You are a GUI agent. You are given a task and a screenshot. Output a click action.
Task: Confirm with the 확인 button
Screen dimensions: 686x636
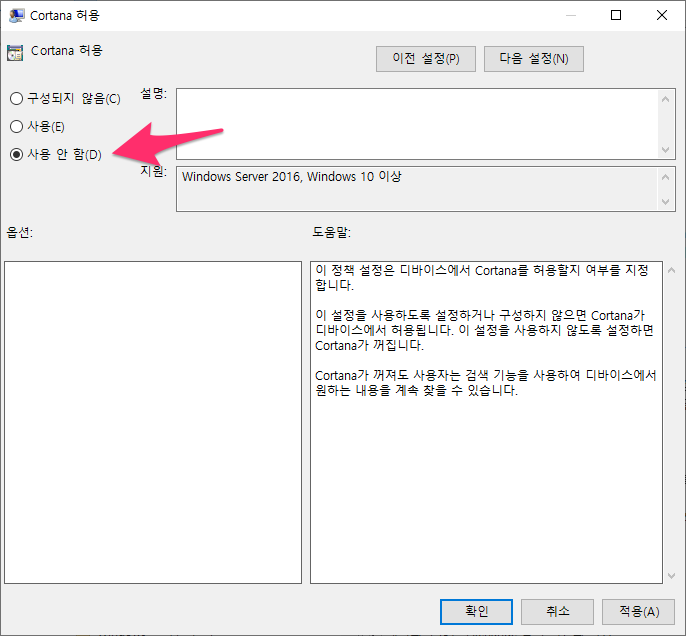coord(476,612)
